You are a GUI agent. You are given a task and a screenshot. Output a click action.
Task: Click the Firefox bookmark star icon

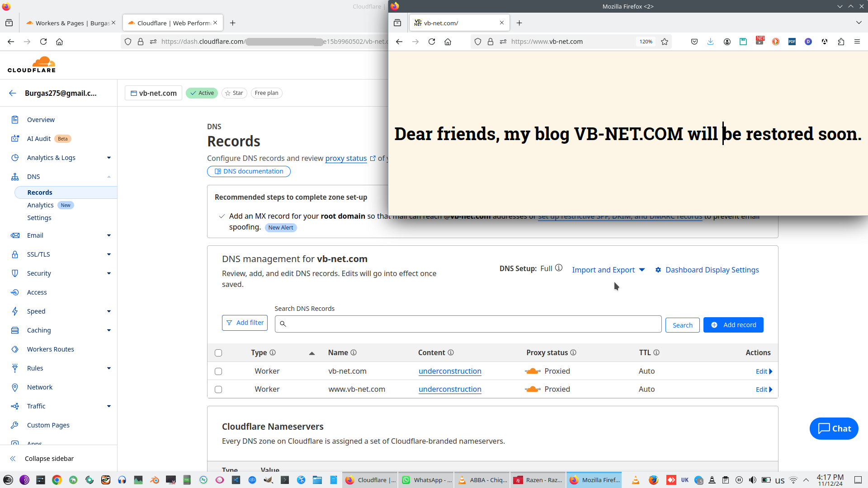[665, 42]
